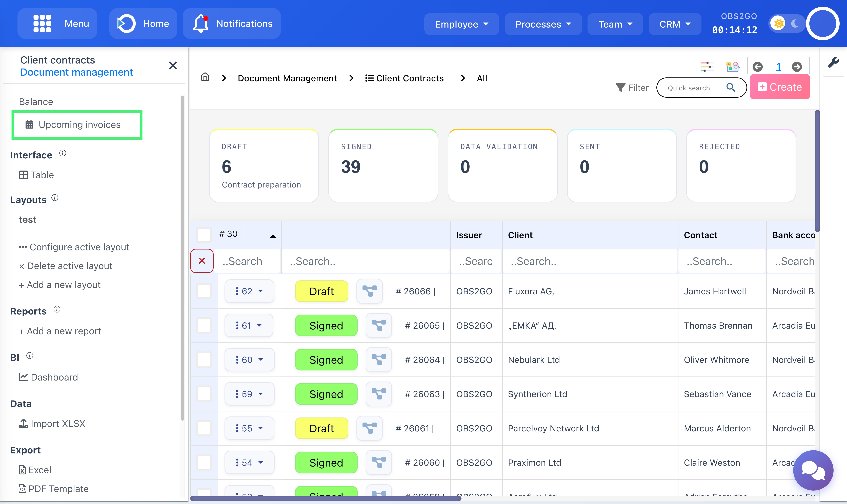
Task: Click the user avatar circle
Action: pyautogui.click(x=822, y=23)
